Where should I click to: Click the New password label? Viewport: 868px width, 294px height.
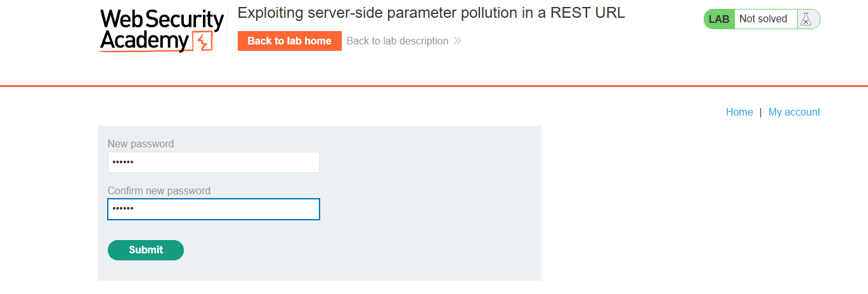pos(140,144)
